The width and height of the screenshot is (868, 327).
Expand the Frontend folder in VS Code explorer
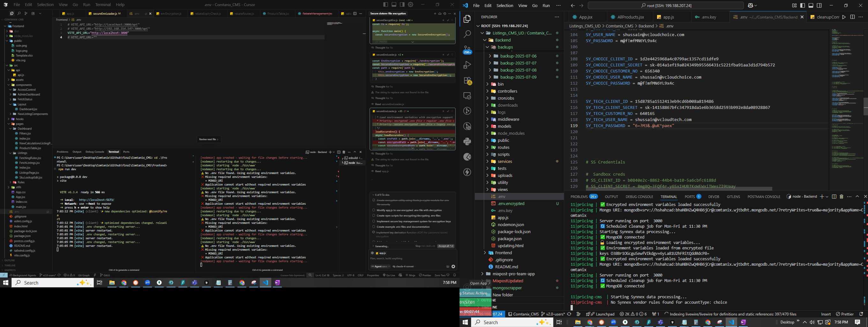pyautogui.click(x=485, y=253)
